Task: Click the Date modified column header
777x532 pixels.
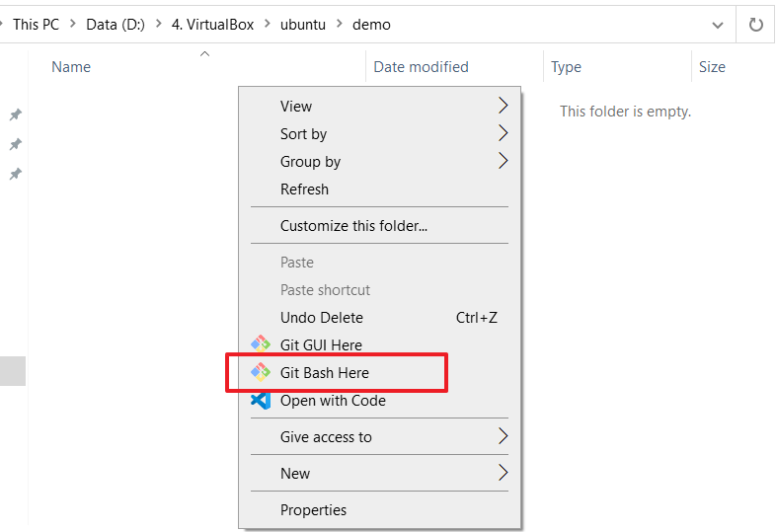Action: point(421,67)
